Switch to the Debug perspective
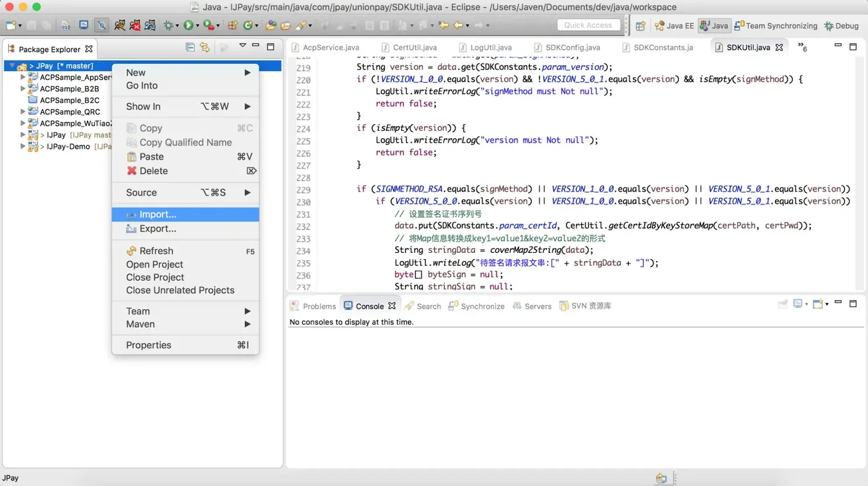The image size is (868, 486). [841, 25]
